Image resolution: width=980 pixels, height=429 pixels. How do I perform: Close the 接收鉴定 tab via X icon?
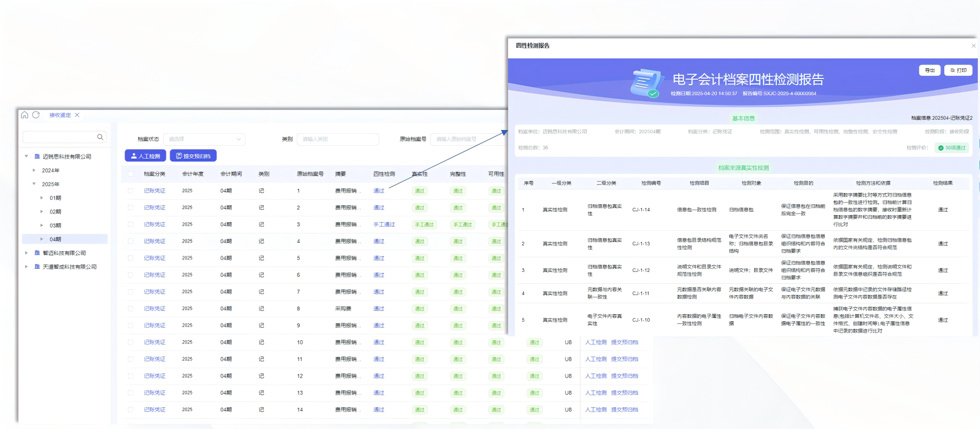[77, 115]
